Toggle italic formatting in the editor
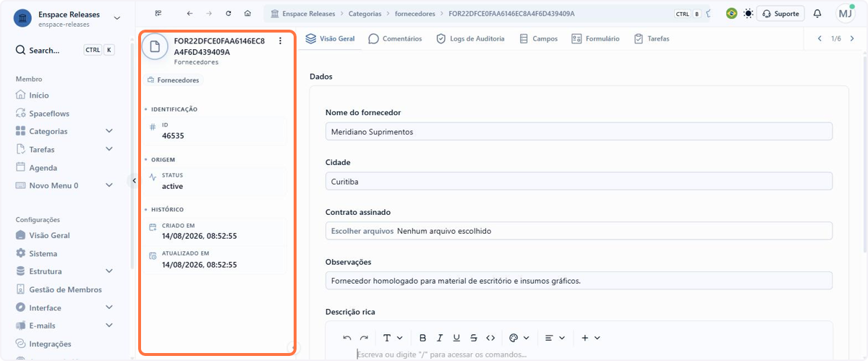 439,338
